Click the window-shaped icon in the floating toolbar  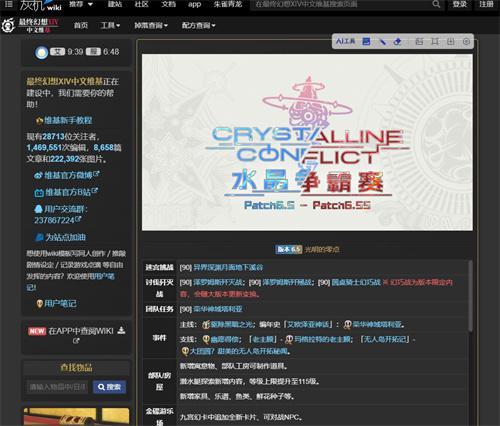point(419,41)
